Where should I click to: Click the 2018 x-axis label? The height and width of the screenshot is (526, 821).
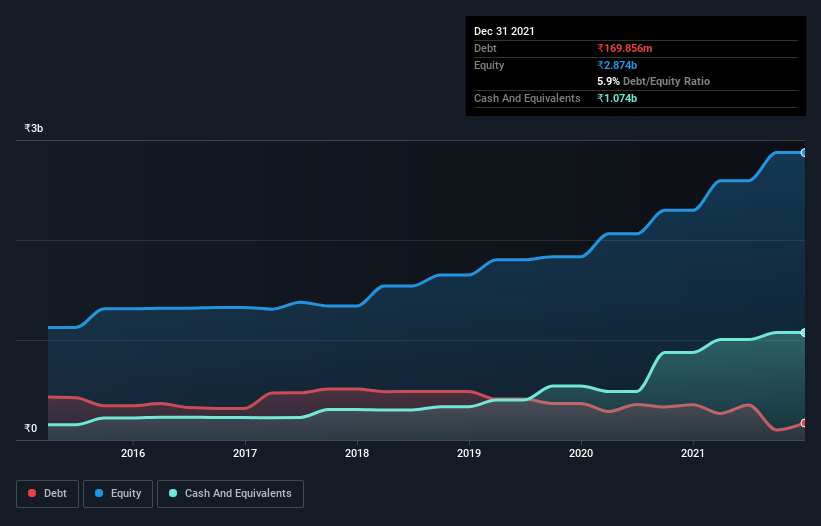(357, 453)
